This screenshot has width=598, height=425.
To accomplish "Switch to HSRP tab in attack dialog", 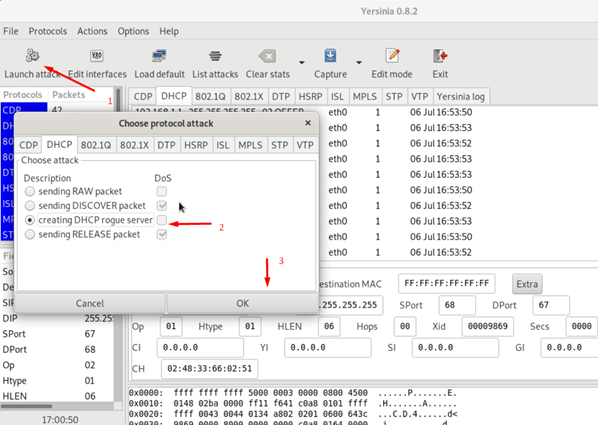I will [196, 145].
